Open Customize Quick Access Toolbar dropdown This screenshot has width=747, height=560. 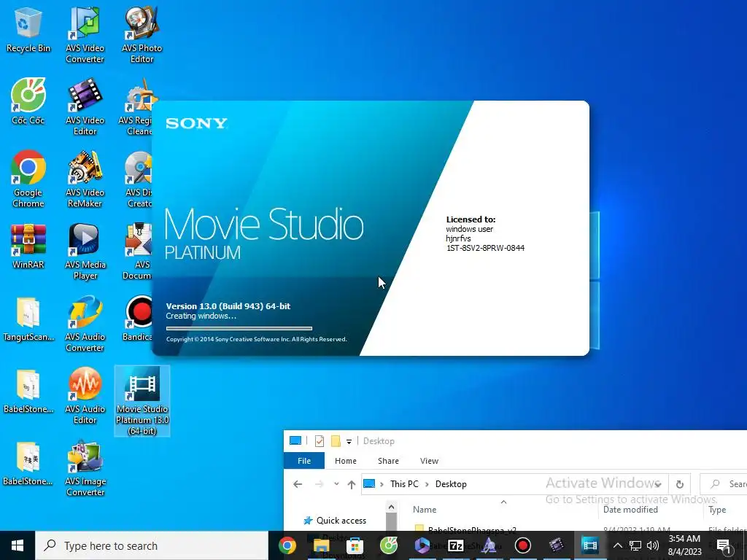pos(349,441)
